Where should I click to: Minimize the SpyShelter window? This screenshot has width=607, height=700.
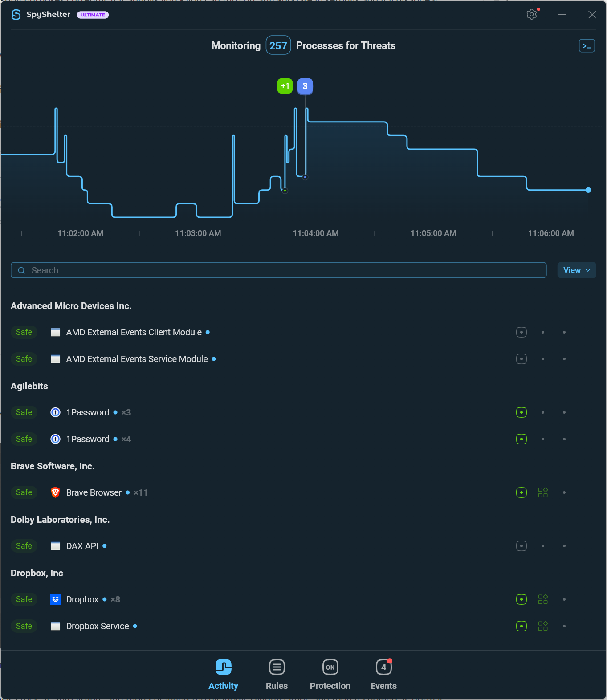(562, 15)
